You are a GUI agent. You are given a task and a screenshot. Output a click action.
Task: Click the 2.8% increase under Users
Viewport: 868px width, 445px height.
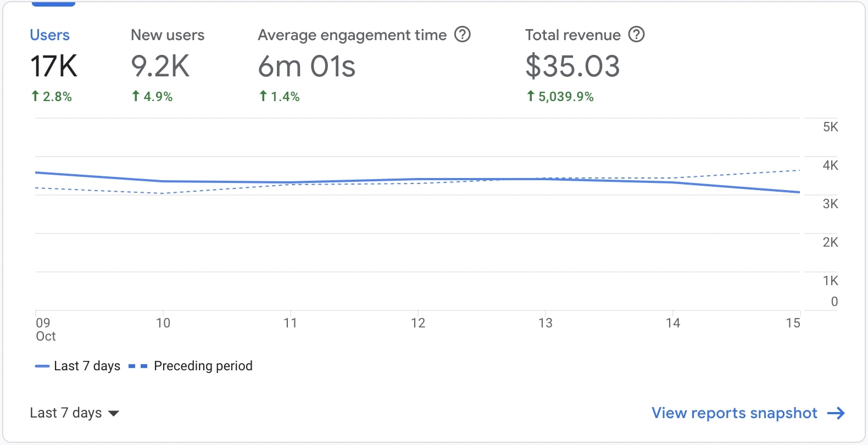tap(51, 97)
